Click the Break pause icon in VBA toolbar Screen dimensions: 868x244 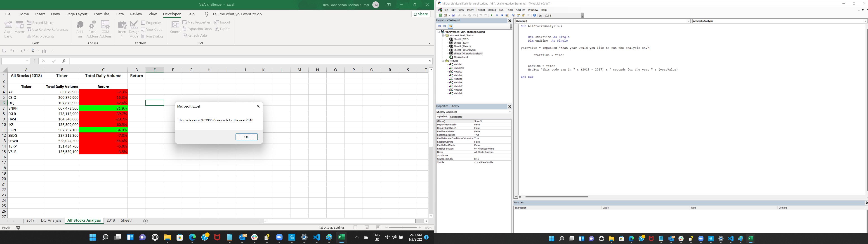pos(497,16)
